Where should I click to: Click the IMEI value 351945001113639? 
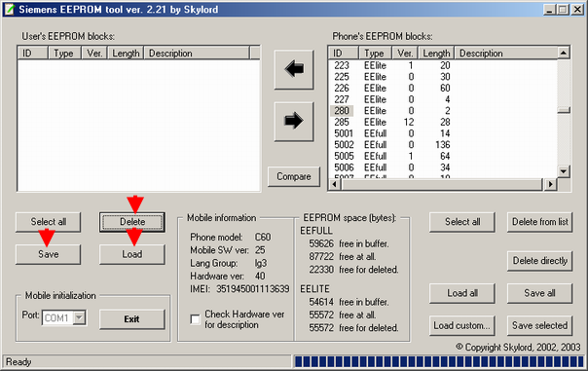click(253, 289)
